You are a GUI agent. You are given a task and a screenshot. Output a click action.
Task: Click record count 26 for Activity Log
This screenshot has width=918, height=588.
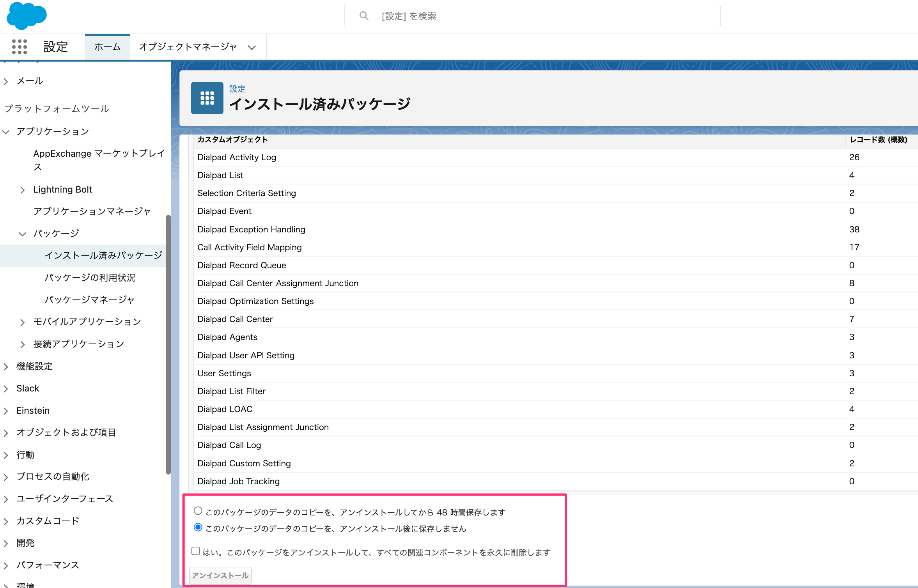(x=854, y=157)
